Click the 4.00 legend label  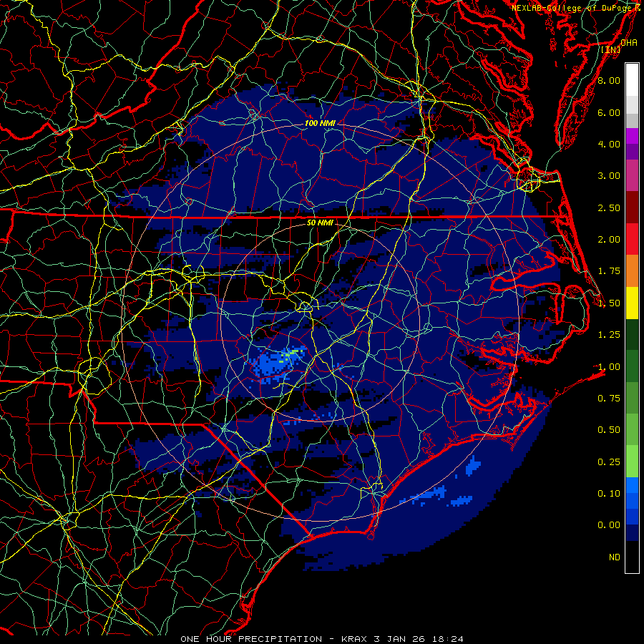click(609, 144)
